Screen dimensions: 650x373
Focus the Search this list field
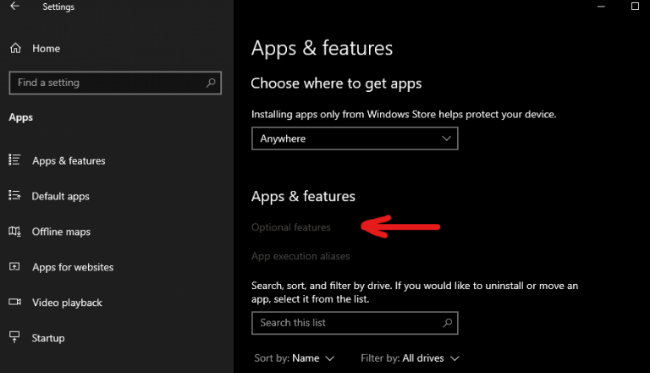tap(355, 323)
